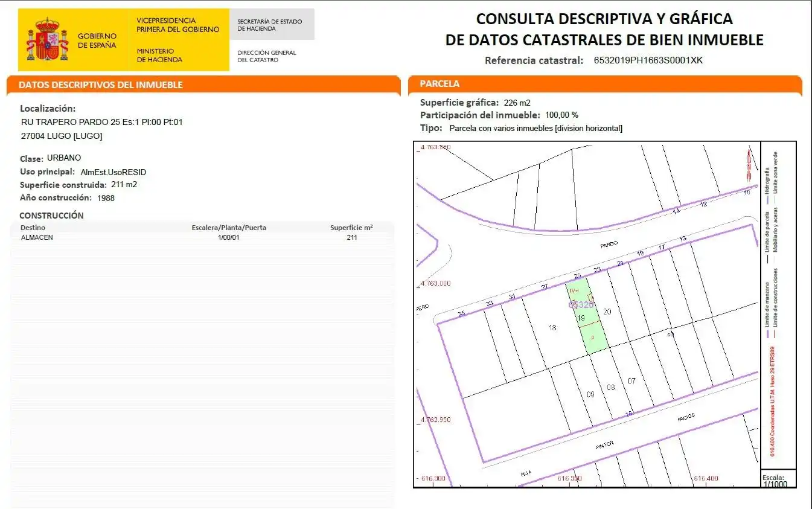The width and height of the screenshot is (812, 509).
Task: Select the green highlighted parcel on the map
Action: pos(586,316)
